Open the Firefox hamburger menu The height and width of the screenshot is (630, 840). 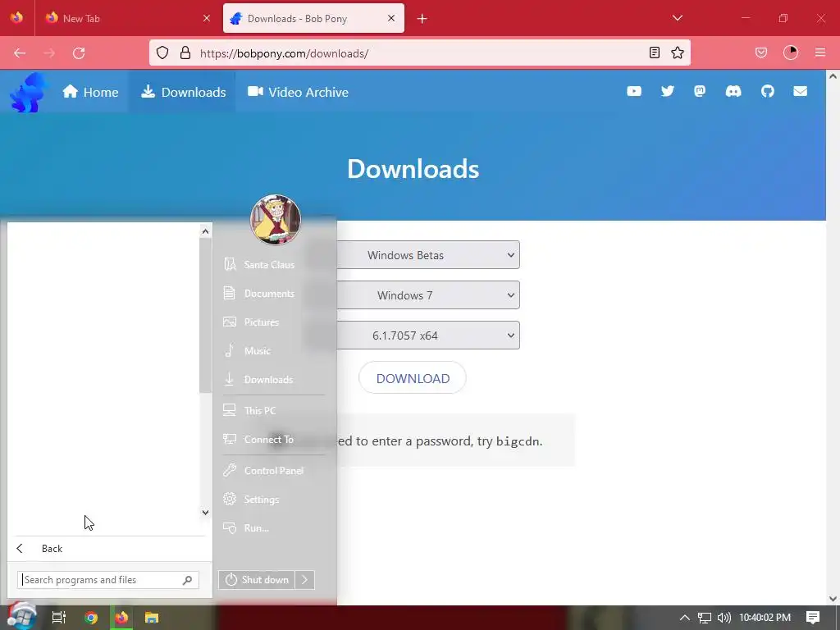point(820,53)
